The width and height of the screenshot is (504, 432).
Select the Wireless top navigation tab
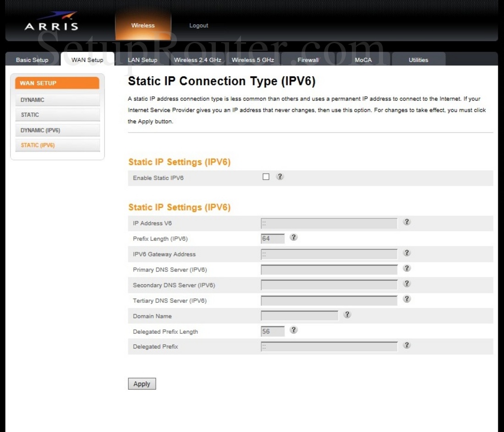[x=143, y=25]
